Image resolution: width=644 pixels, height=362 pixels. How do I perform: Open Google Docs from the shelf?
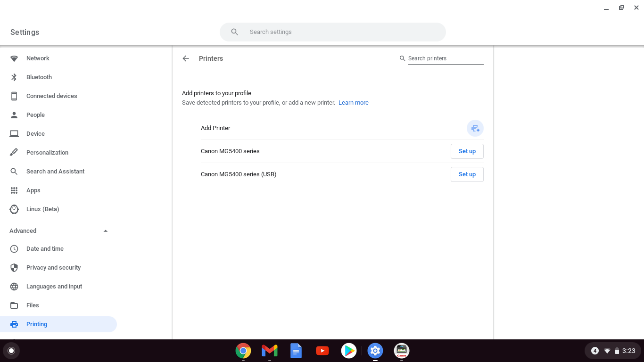296,351
